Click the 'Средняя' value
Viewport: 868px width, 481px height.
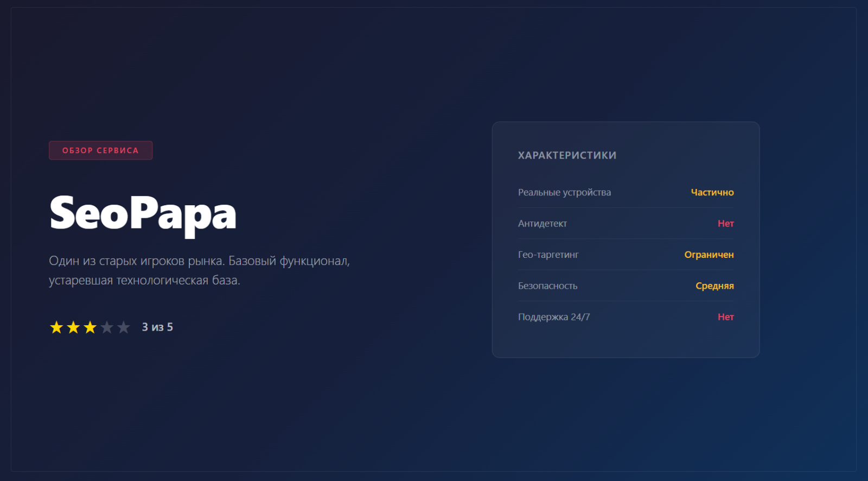click(x=714, y=286)
